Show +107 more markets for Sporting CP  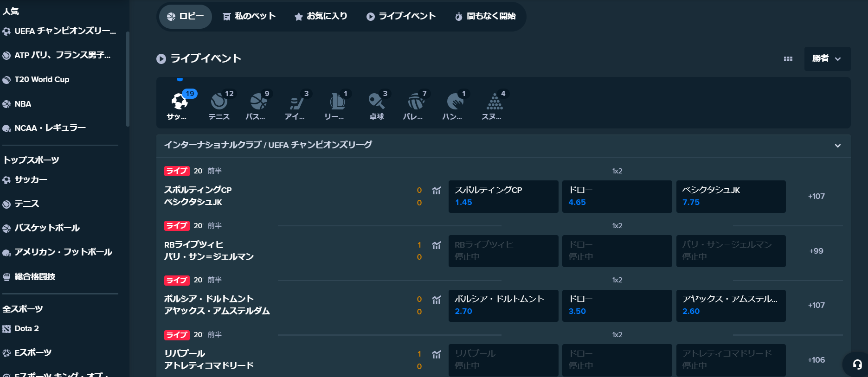817,196
